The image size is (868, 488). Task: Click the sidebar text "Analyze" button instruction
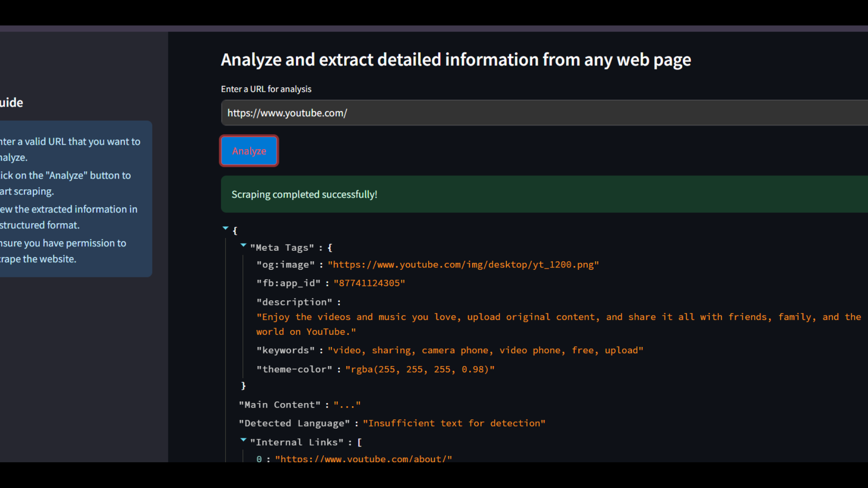coord(66,183)
